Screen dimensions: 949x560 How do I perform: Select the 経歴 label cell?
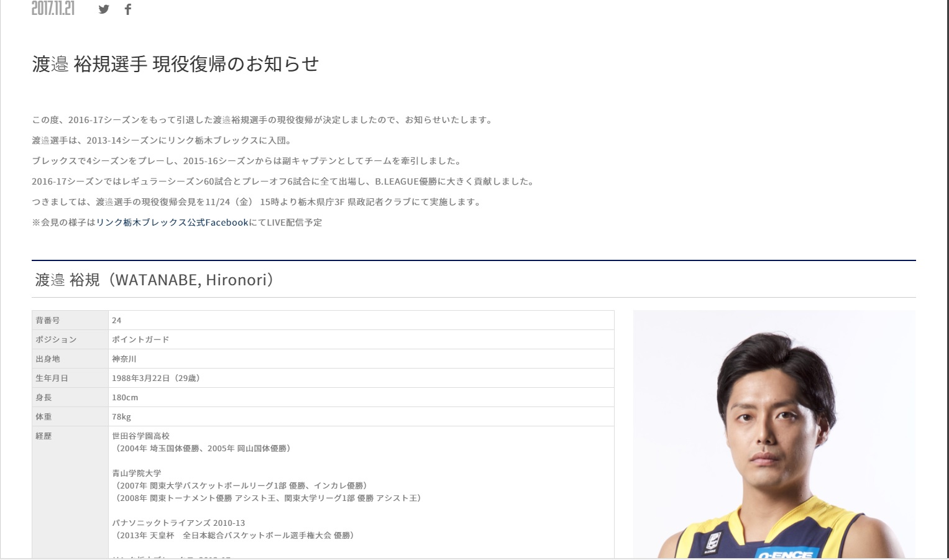click(x=70, y=492)
